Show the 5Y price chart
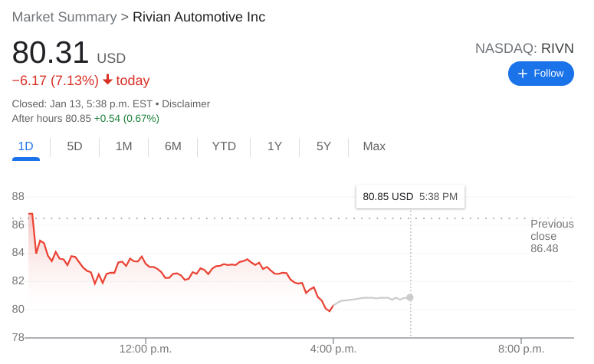Screen dimensions: 594x364 [x=324, y=146]
